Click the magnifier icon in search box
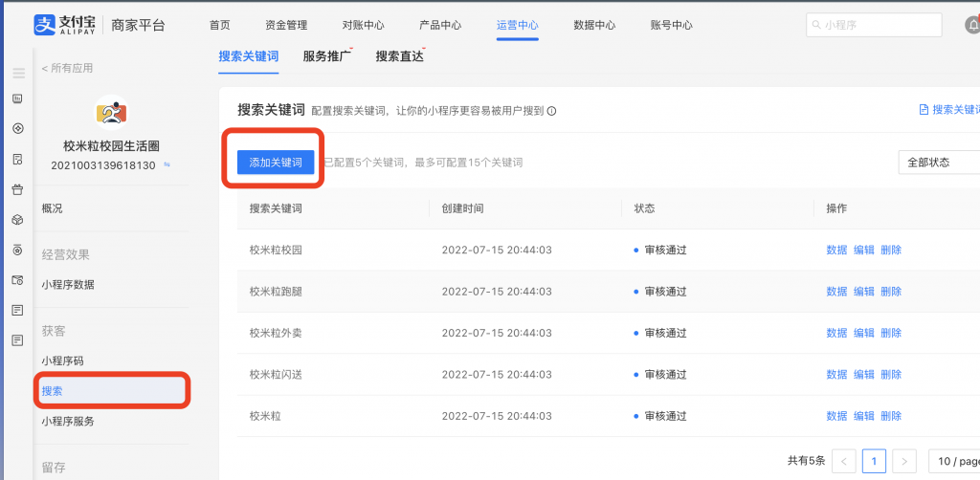Image resolution: width=980 pixels, height=480 pixels. pos(816,25)
